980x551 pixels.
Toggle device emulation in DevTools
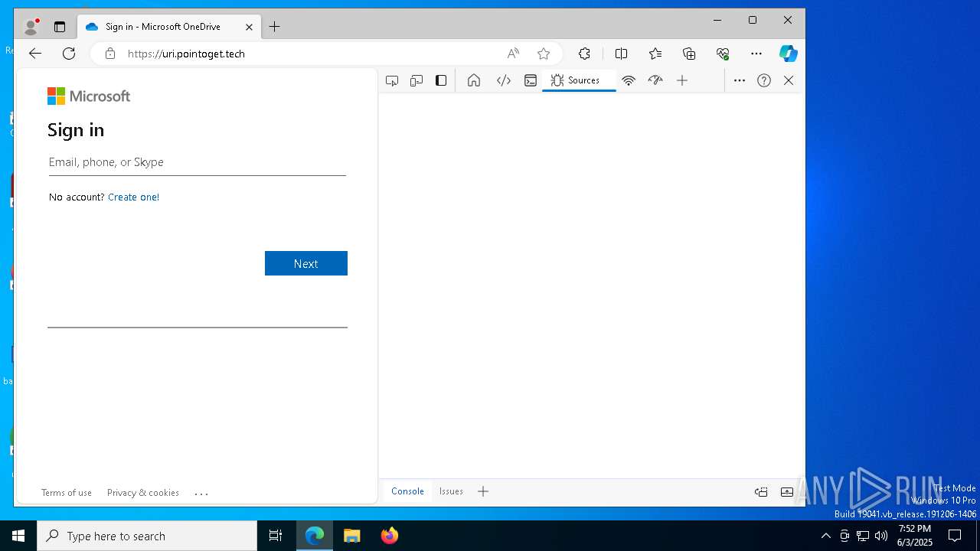pyautogui.click(x=416, y=80)
